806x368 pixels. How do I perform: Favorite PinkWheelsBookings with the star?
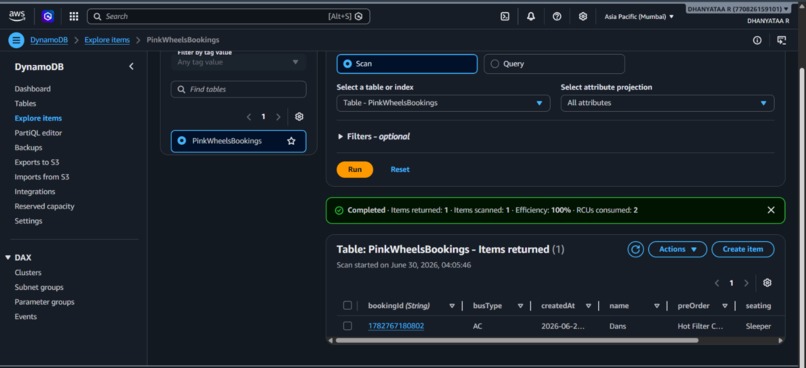click(291, 141)
